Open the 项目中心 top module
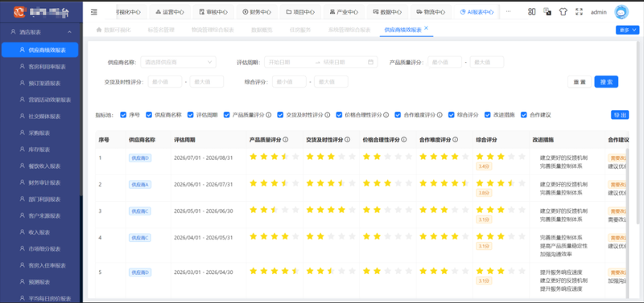The width and height of the screenshot is (644, 303). [x=300, y=12]
